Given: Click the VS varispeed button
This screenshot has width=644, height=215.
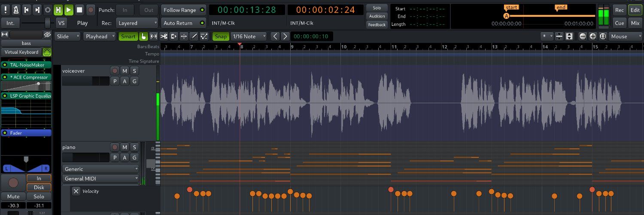Looking at the screenshot, I should (x=62, y=23).
